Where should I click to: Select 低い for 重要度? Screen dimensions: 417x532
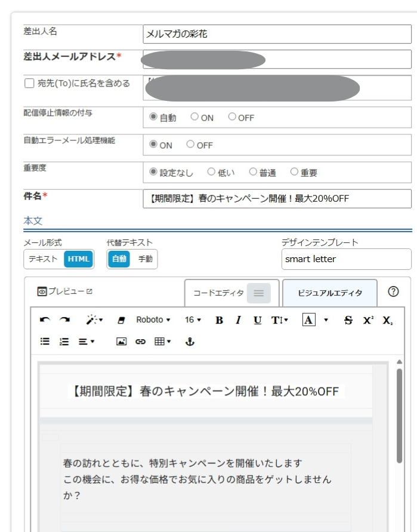point(211,172)
